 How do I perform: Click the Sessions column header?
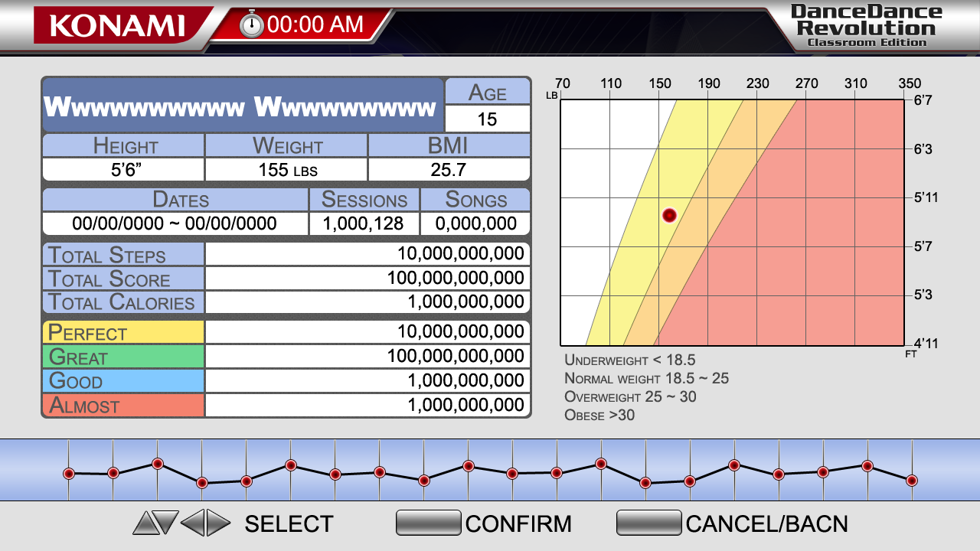coord(364,200)
